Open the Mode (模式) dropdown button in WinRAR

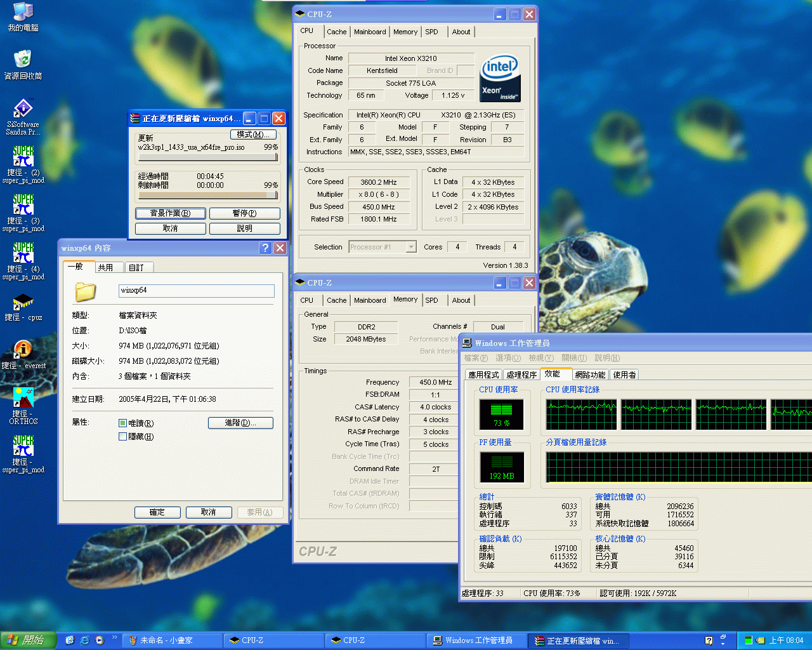(x=253, y=135)
